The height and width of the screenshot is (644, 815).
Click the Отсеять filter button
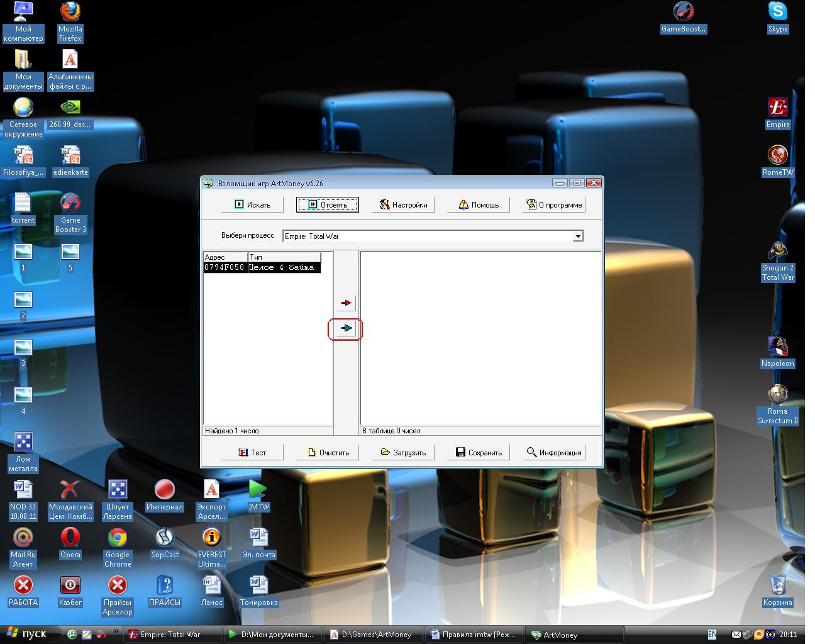[x=328, y=204]
